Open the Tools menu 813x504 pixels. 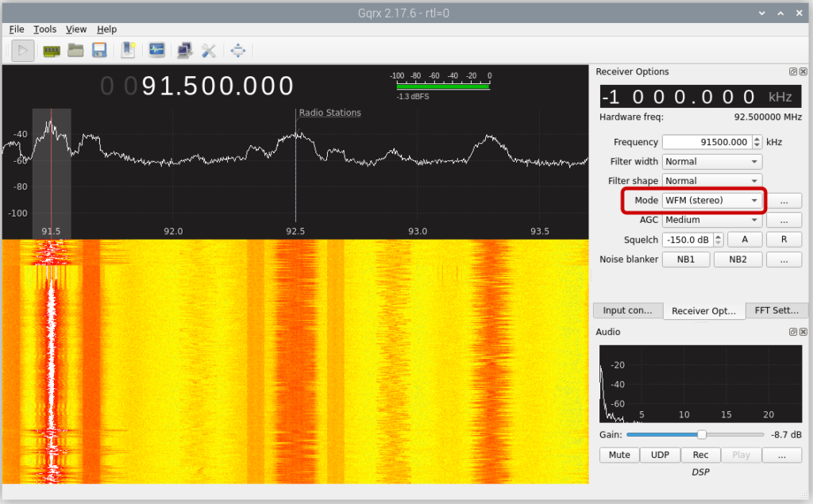tap(45, 29)
